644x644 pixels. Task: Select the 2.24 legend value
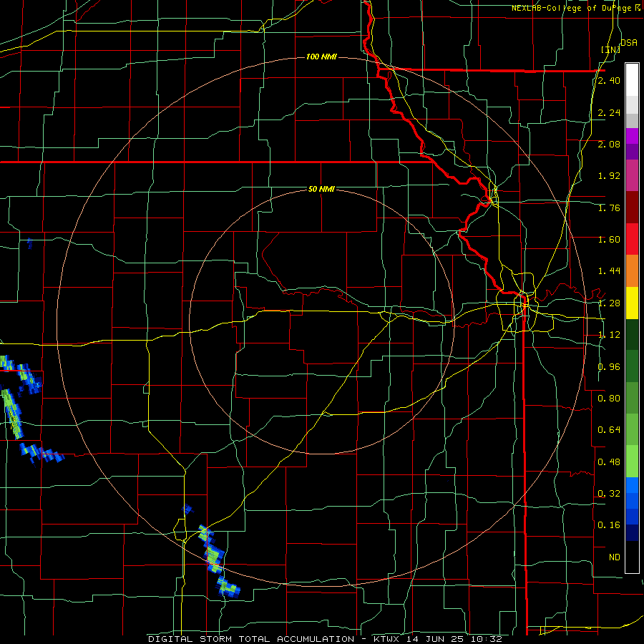pyautogui.click(x=609, y=112)
